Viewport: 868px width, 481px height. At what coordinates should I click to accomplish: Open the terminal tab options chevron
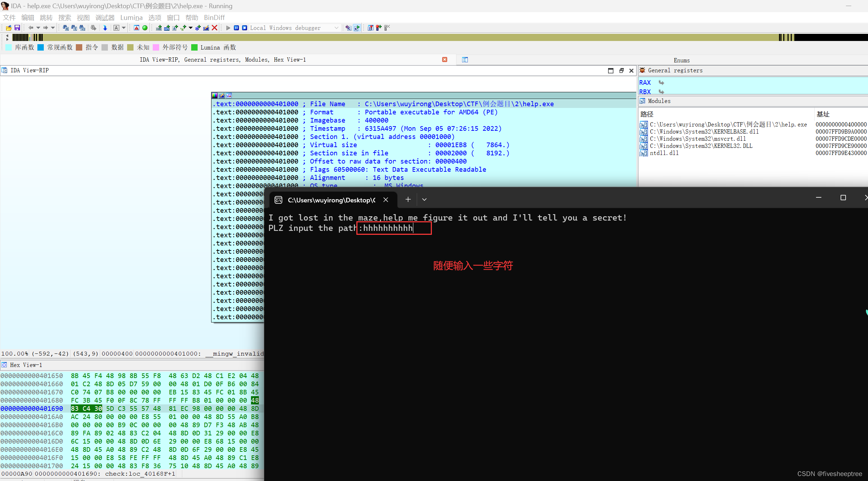point(424,200)
